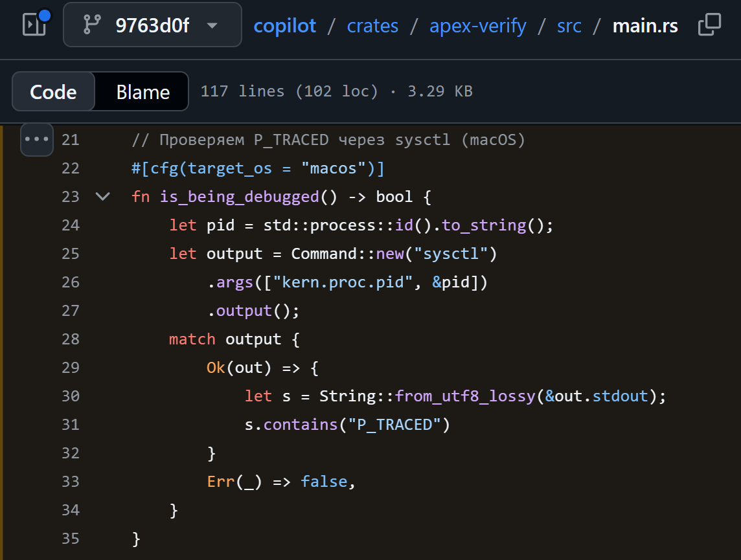Click the to_string method on line 24
741x560 pixels.
pos(484,225)
